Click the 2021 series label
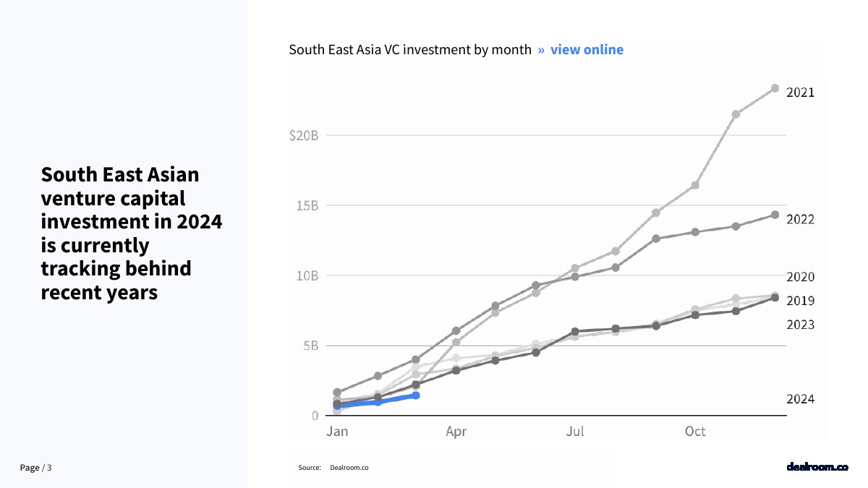Viewport: 868px width, 488px height. (x=800, y=93)
